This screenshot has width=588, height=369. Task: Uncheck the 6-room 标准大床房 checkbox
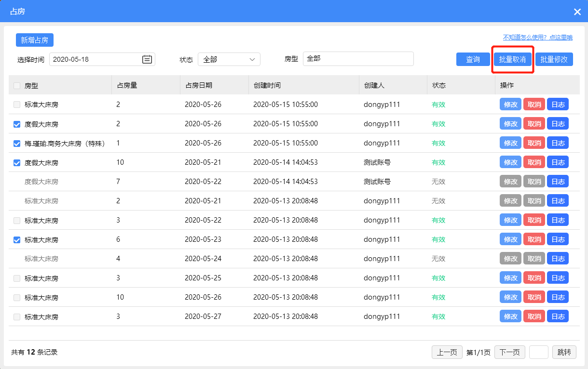[17, 240]
